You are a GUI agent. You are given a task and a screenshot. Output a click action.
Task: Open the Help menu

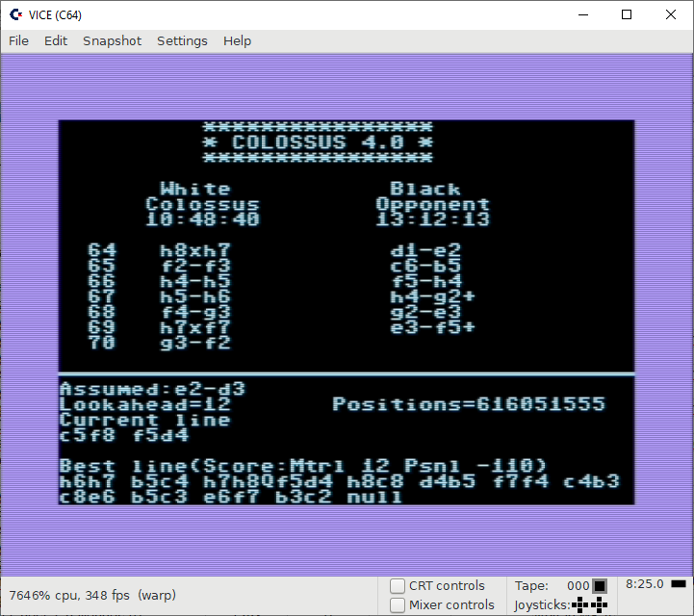point(237,40)
